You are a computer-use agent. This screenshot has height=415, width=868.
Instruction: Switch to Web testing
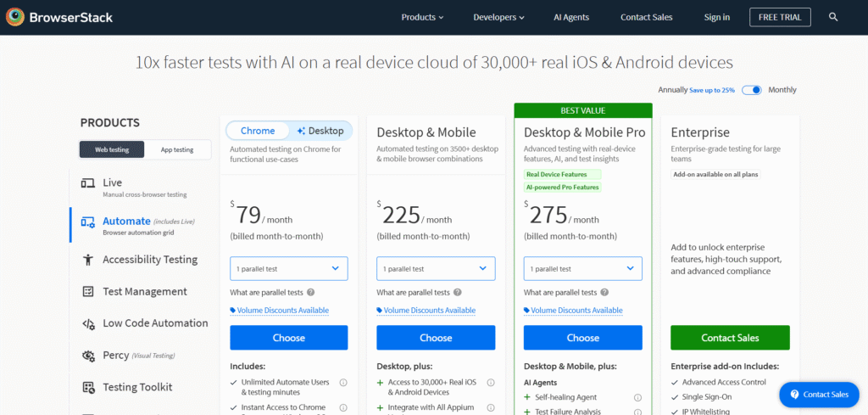pos(112,149)
